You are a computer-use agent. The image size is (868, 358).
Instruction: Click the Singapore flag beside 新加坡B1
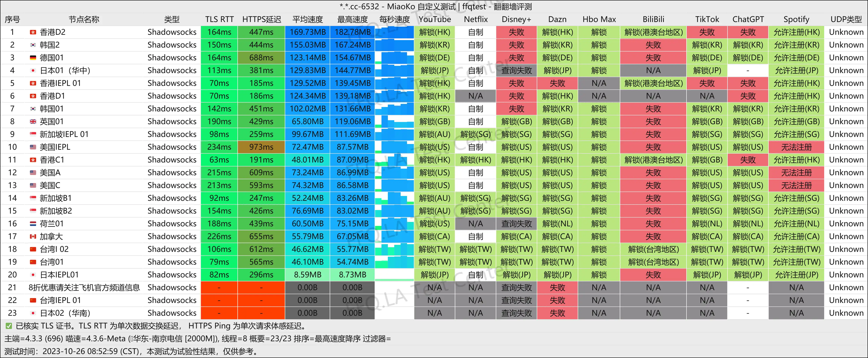coord(33,198)
